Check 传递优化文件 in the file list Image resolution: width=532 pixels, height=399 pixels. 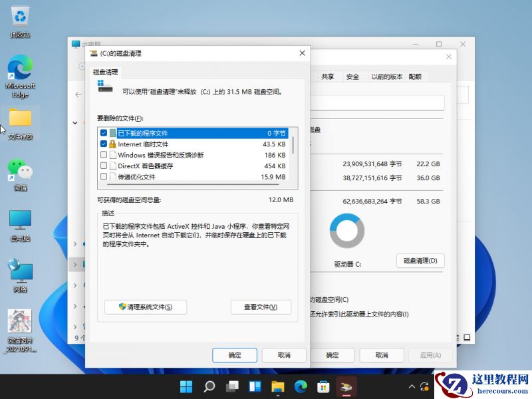coord(103,177)
